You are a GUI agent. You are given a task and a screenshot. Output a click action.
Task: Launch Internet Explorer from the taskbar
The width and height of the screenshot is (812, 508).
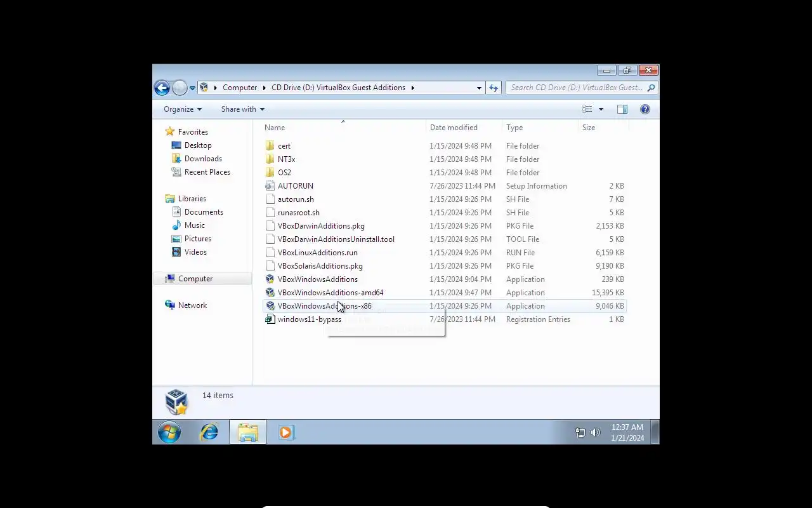[209, 432]
